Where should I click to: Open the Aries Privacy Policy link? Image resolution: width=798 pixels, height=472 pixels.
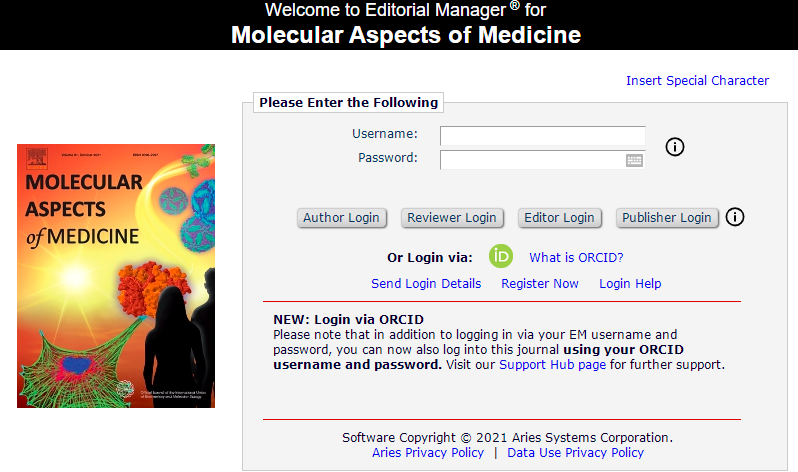pyautogui.click(x=428, y=453)
